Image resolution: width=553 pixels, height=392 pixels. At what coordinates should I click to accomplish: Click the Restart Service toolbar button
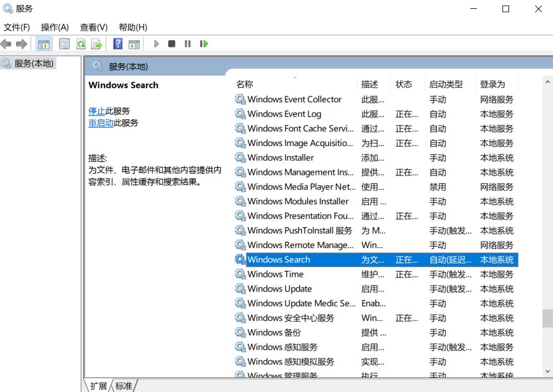(204, 44)
